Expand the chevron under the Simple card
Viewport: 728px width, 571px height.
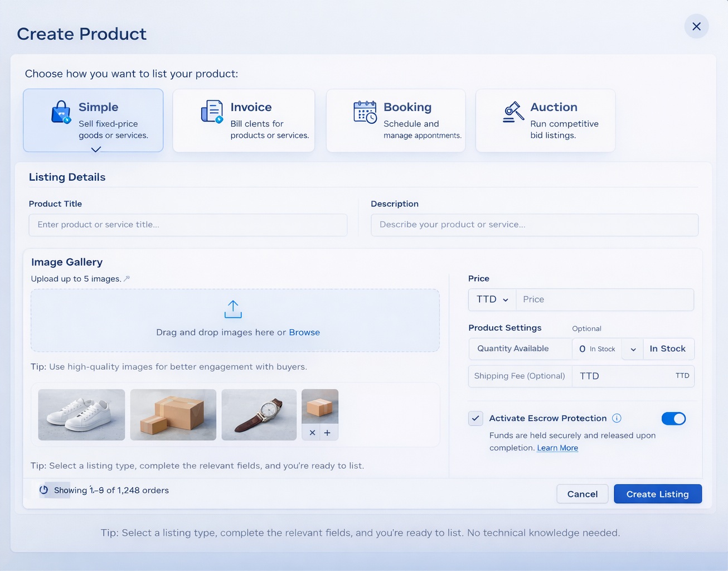pos(95,149)
